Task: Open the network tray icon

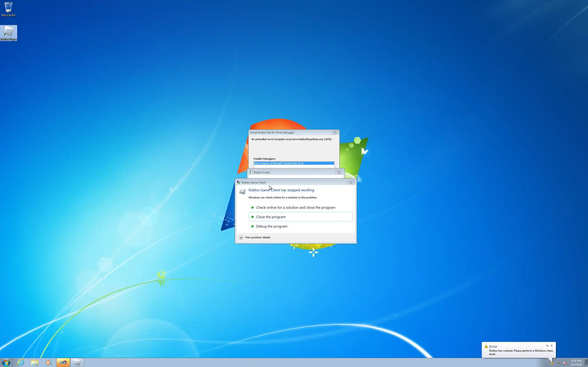Action: (559, 363)
